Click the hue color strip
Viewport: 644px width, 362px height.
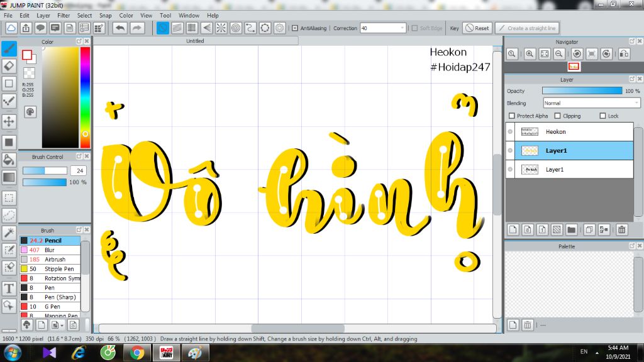[x=85, y=97]
